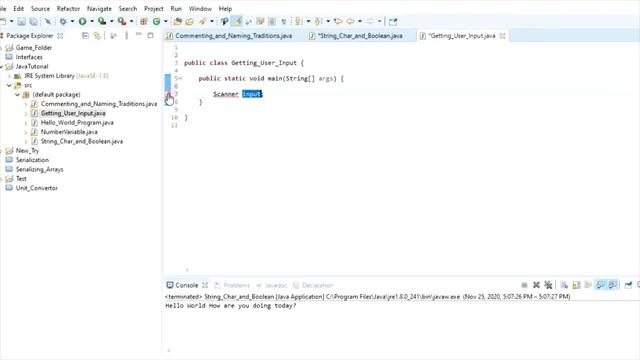640x360 pixels.
Task: Click the Open Type folder icon
Action: tap(178, 21)
